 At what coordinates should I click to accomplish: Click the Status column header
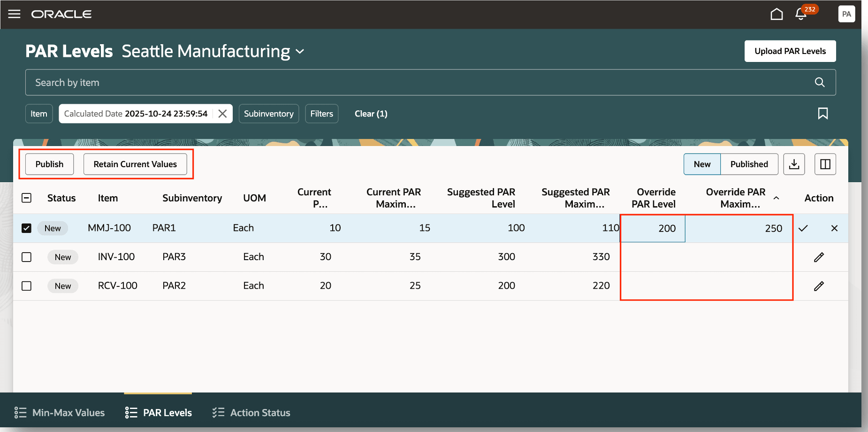(61, 198)
